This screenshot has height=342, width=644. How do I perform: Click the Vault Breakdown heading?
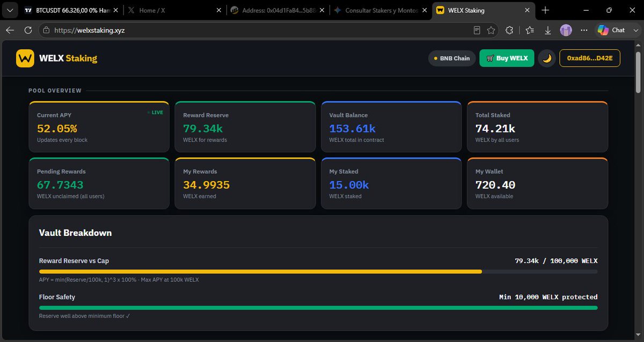(75, 233)
